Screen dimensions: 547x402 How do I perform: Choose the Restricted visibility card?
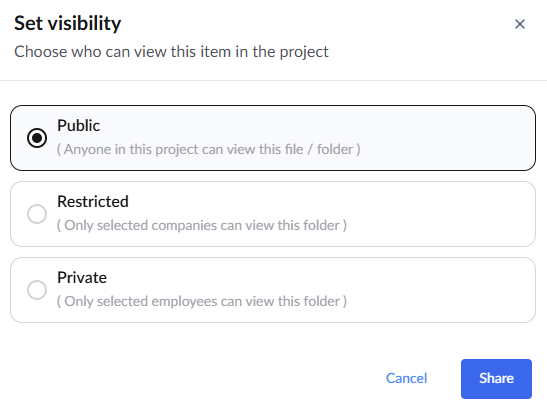pyautogui.click(x=273, y=214)
